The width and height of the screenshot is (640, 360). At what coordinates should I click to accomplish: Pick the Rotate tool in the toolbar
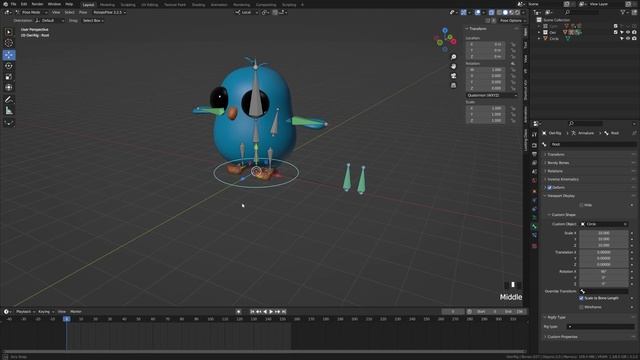point(9,66)
